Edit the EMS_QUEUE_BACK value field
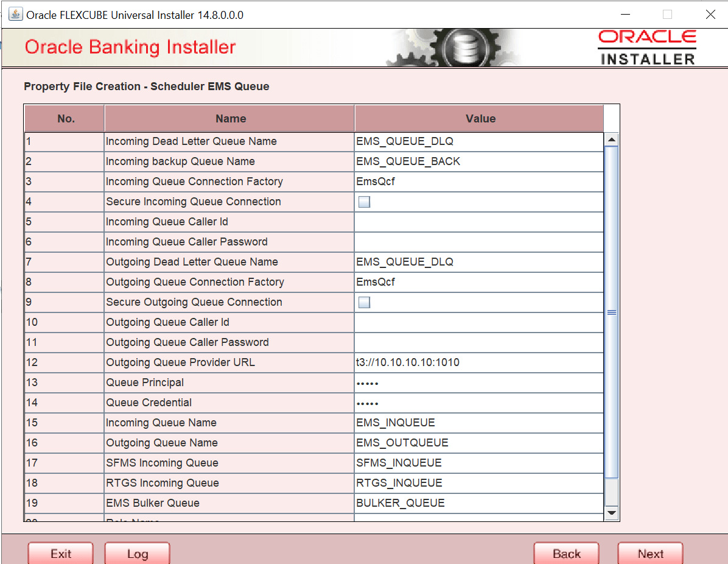Image resolution: width=728 pixels, height=564 pixels. (479, 161)
